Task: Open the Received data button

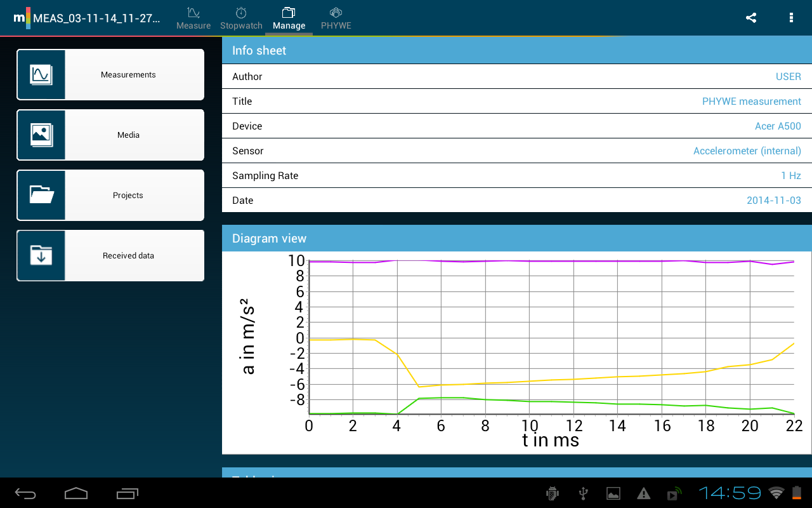Action: (x=110, y=256)
